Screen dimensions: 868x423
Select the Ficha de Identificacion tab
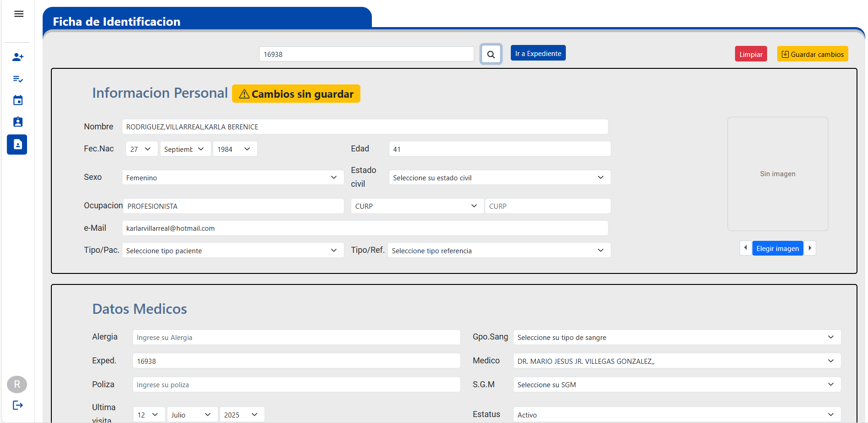(117, 21)
